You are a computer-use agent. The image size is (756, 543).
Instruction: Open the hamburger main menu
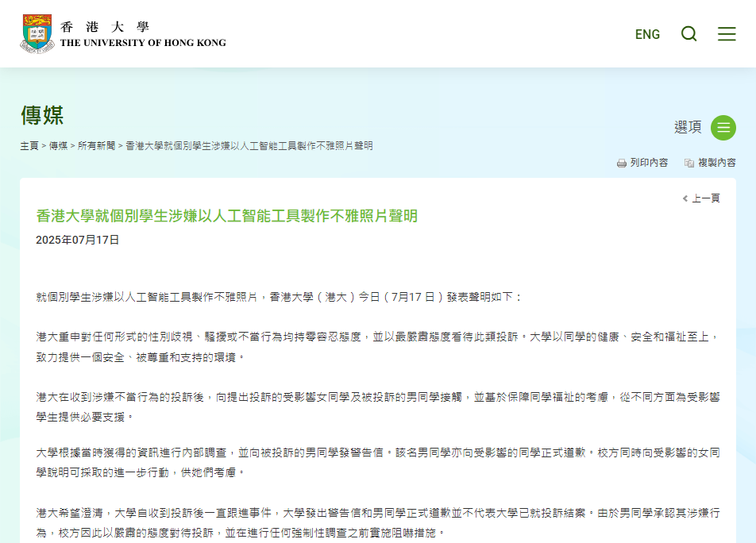pyautogui.click(x=726, y=34)
